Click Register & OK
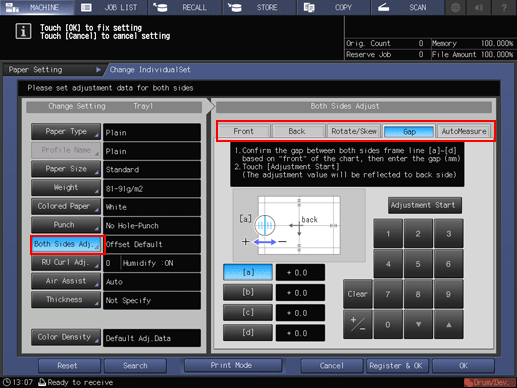Image resolution: width=517 pixels, height=388 pixels. point(397,366)
